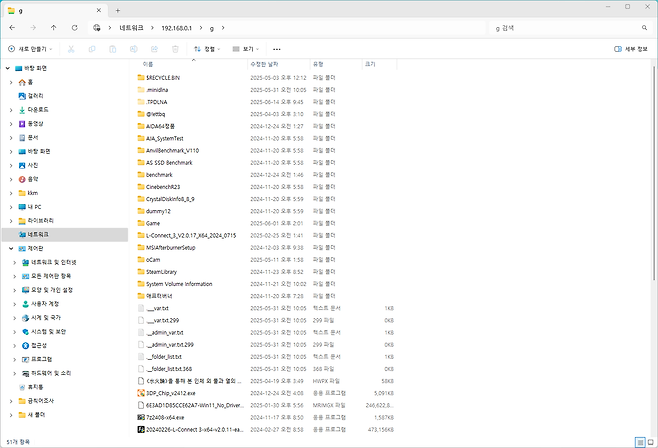Select the Music (음악) sidebar icon
The width and height of the screenshot is (658, 448).
coord(22,178)
